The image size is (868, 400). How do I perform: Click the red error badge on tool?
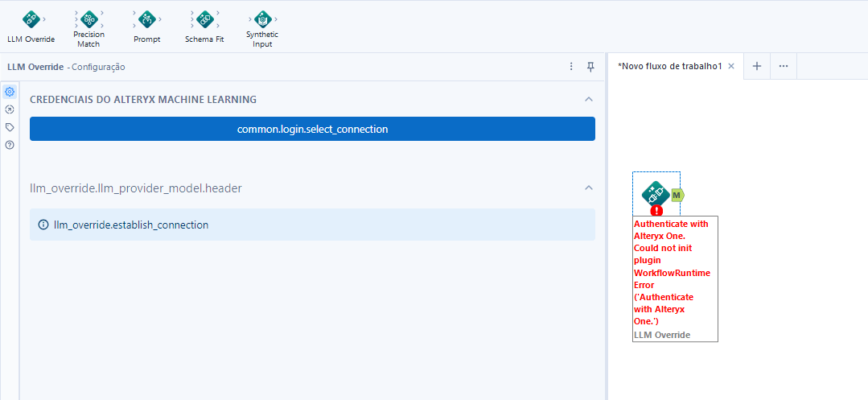pos(656,210)
